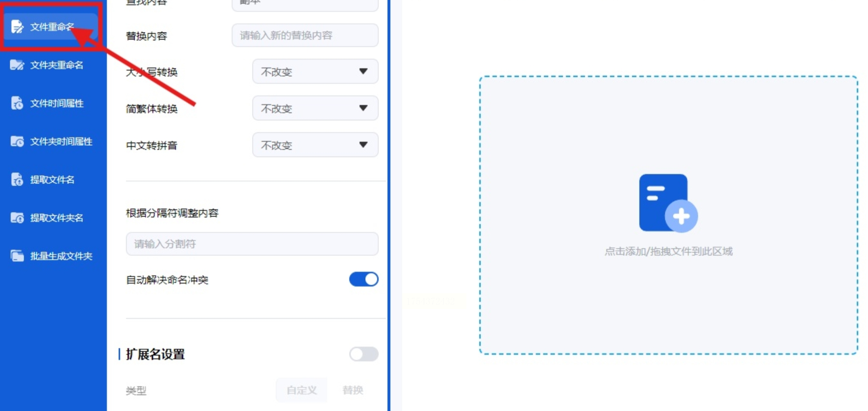This screenshot has height=411, width=868.
Task: Switch to 文件夹重命名 menu label
Action: 57,65
